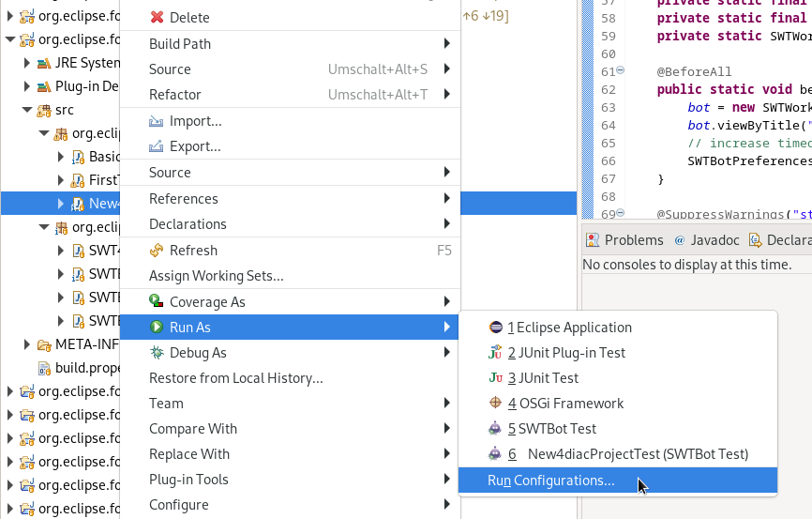Switch to the Problems tab
The width and height of the screenshot is (812, 519).
tap(624, 240)
